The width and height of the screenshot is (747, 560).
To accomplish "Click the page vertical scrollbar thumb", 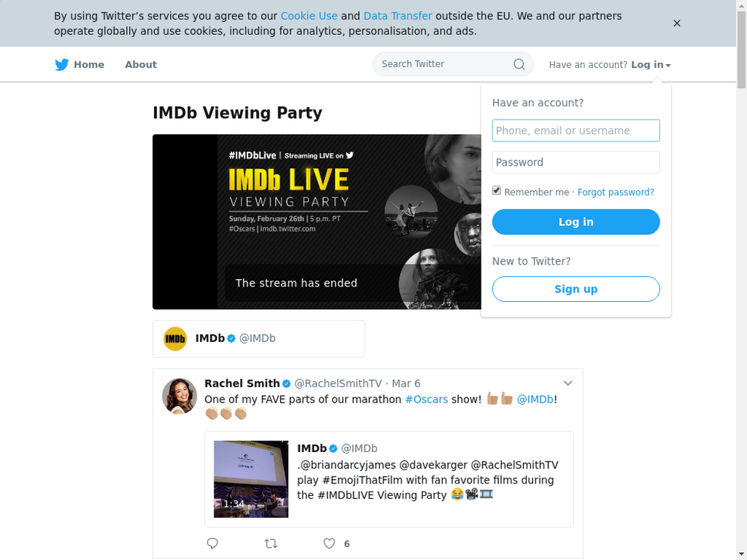I will 741,49.
